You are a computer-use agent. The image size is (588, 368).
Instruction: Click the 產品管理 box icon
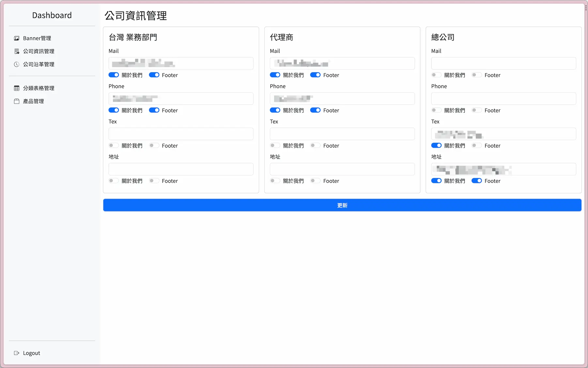tap(17, 101)
